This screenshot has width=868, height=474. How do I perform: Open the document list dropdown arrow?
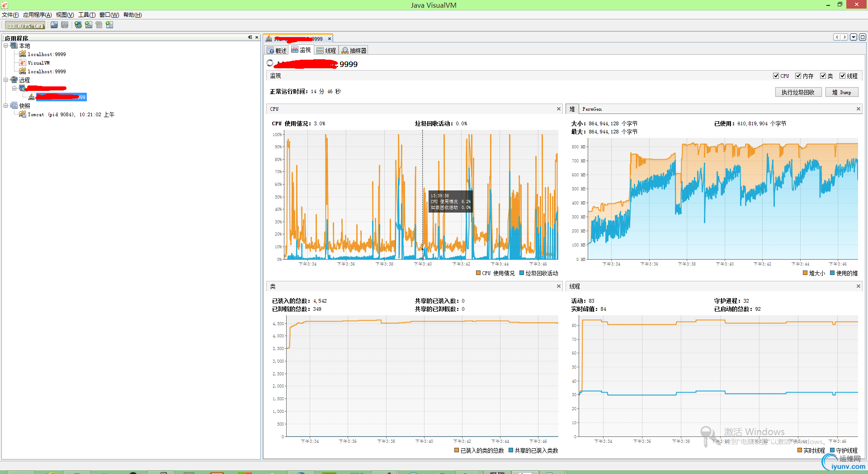pyautogui.click(x=854, y=37)
